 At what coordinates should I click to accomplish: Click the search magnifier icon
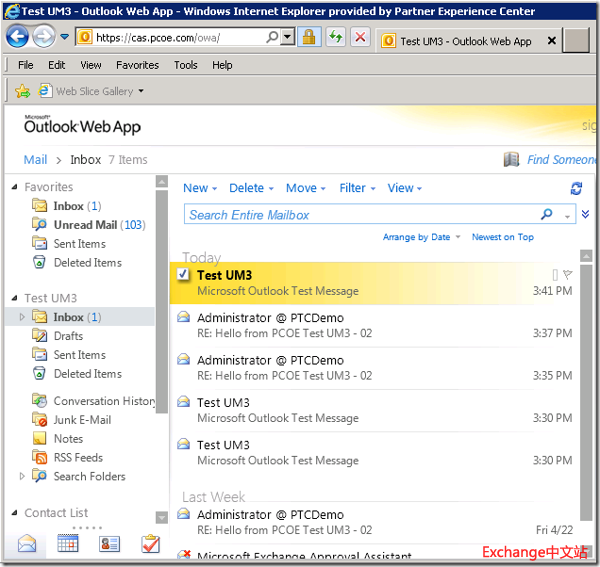click(x=547, y=214)
